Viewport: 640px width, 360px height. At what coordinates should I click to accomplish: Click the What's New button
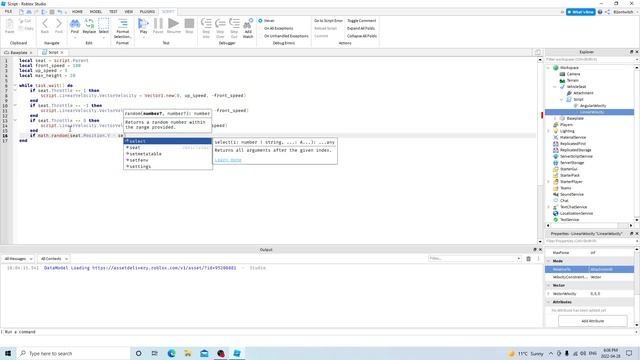click(580, 12)
